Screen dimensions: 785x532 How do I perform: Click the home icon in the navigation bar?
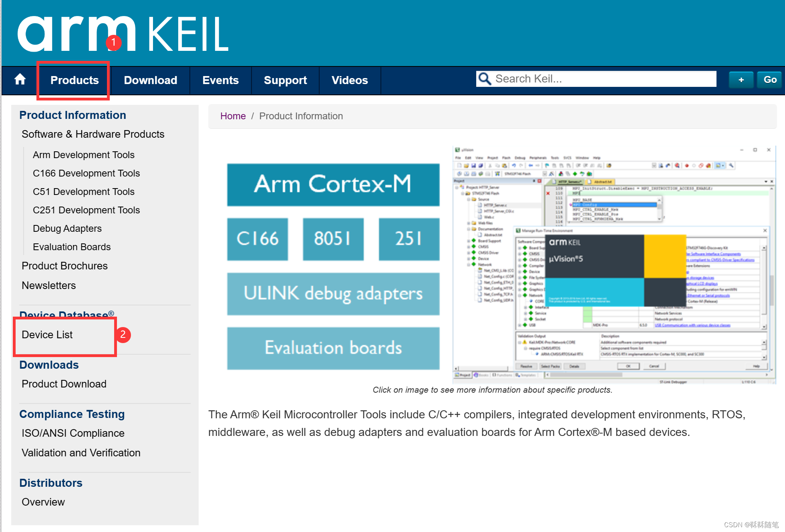tap(20, 80)
